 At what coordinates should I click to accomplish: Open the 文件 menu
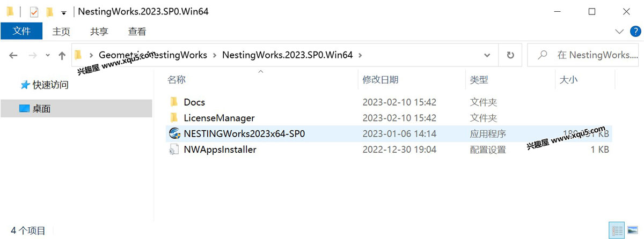pos(21,31)
